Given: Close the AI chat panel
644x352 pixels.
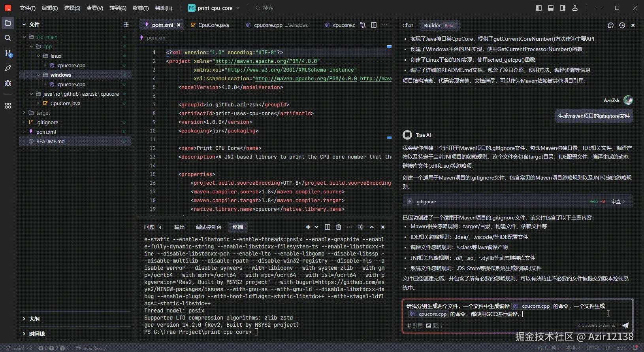Looking at the screenshot, I should pyautogui.click(x=633, y=25).
